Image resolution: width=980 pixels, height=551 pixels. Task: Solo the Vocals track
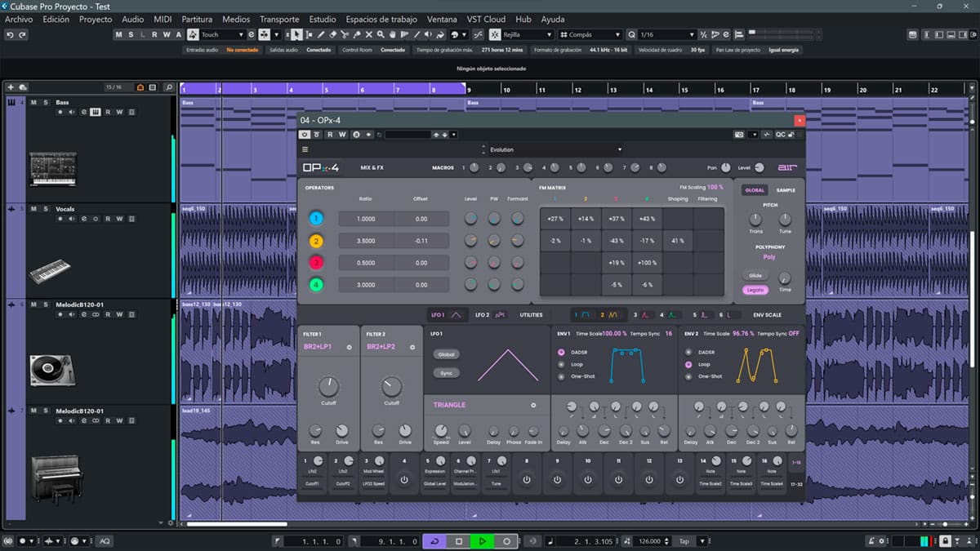pyautogui.click(x=45, y=208)
